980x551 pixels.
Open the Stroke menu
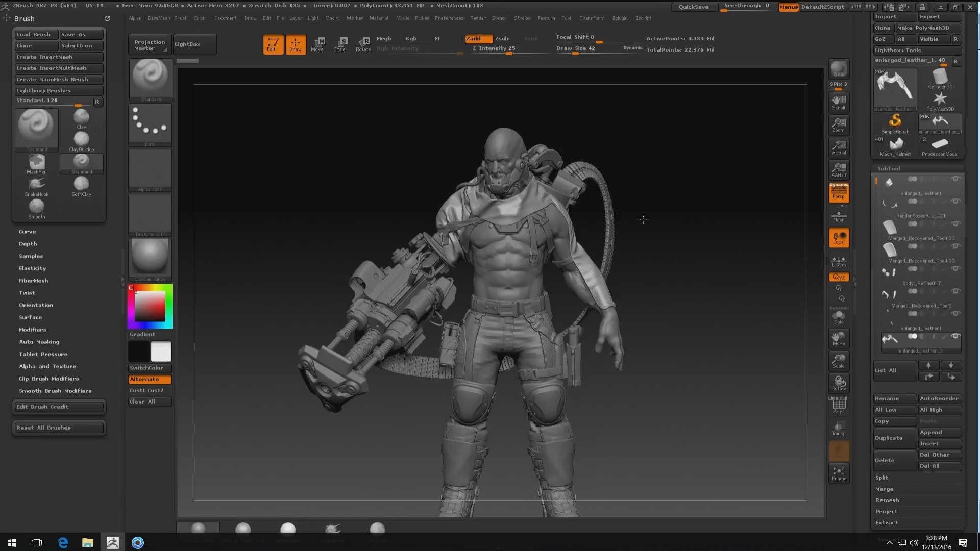tap(522, 18)
